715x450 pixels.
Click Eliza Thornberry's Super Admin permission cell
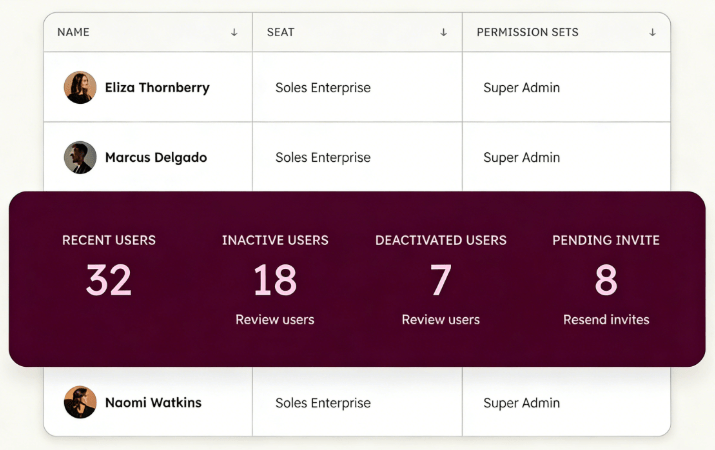pyautogui.click(x=522, y=88)
